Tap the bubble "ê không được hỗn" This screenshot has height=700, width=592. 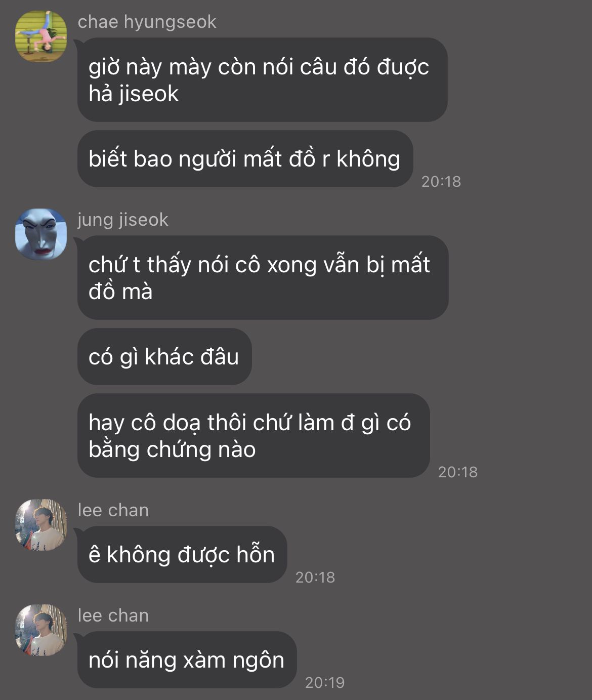pos(182,555)
